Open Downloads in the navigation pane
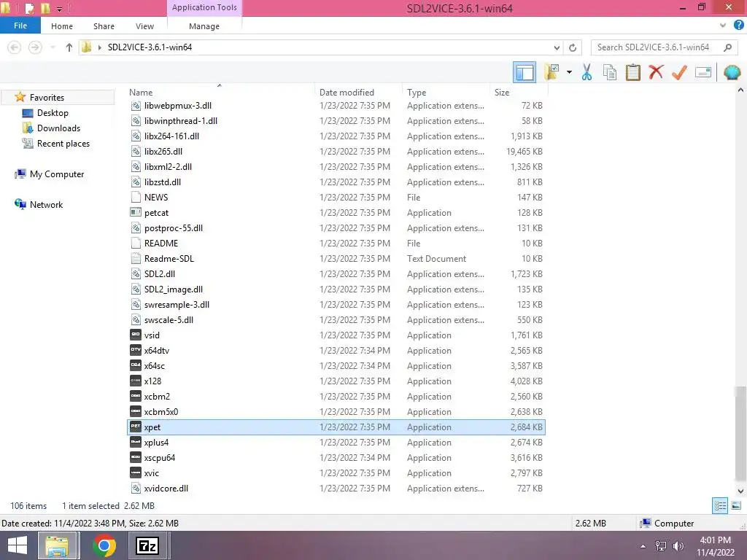The image size is (747, 560). click(58, 128)
